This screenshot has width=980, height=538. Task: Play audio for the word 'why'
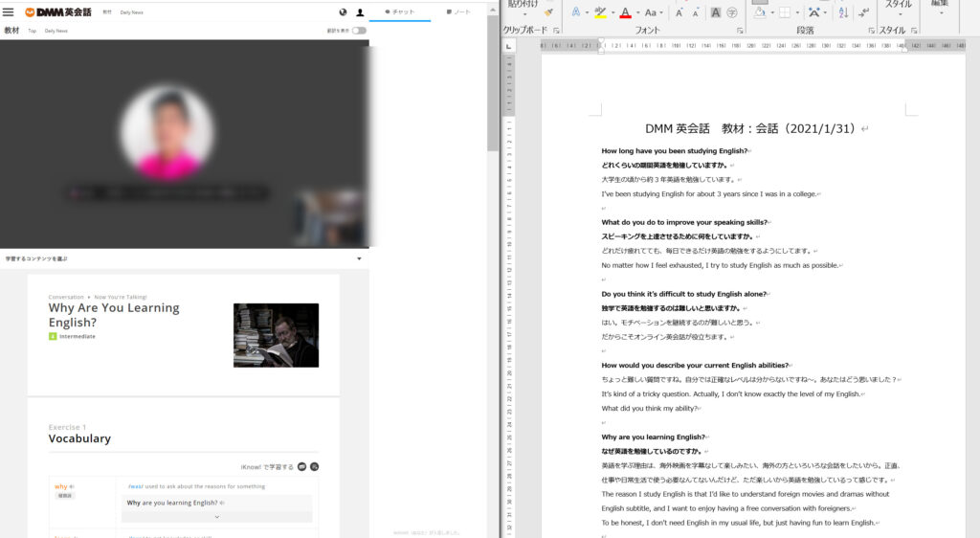(x=72, y=486)
